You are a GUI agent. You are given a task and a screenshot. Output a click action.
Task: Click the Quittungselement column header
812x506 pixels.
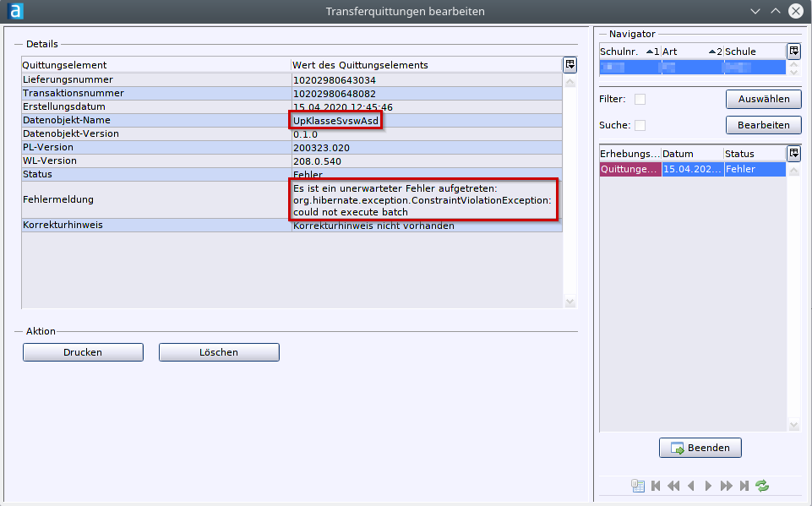click(155, 65)
